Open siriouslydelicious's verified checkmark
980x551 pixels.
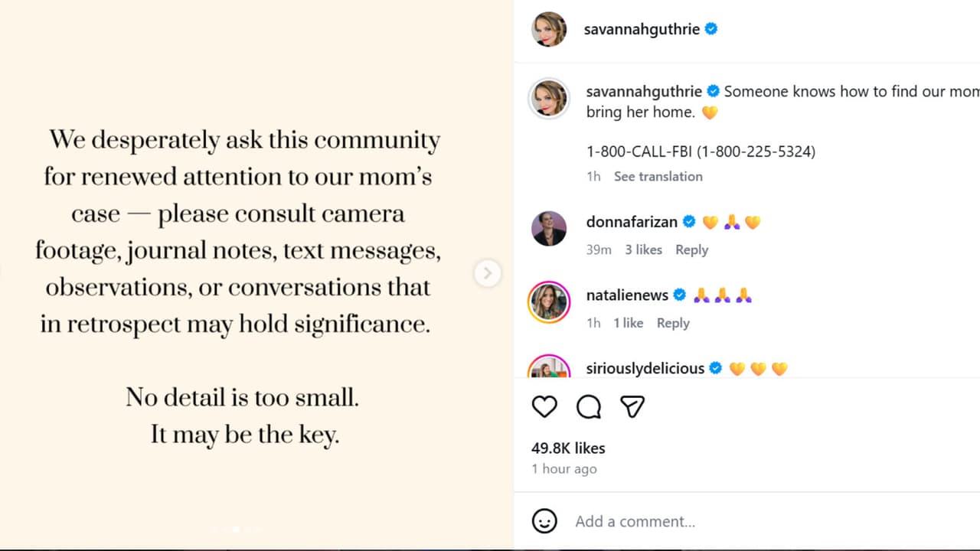tap(715, 368)
